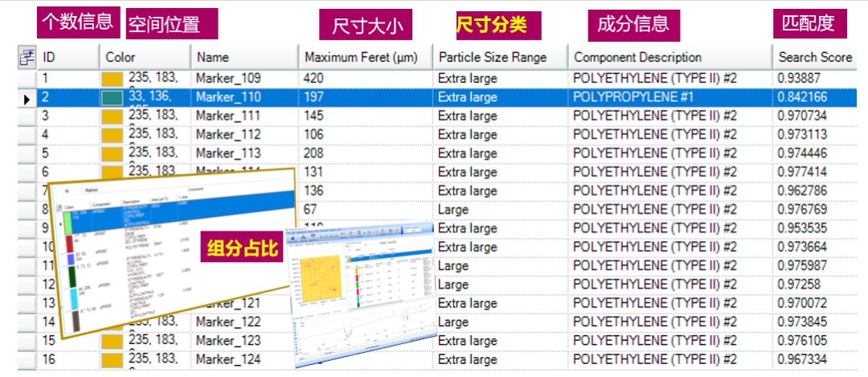The height and width of the screenshot is (377, 868).
Task: Select the row header box for ID 4
Action: (x=27, y=135)
